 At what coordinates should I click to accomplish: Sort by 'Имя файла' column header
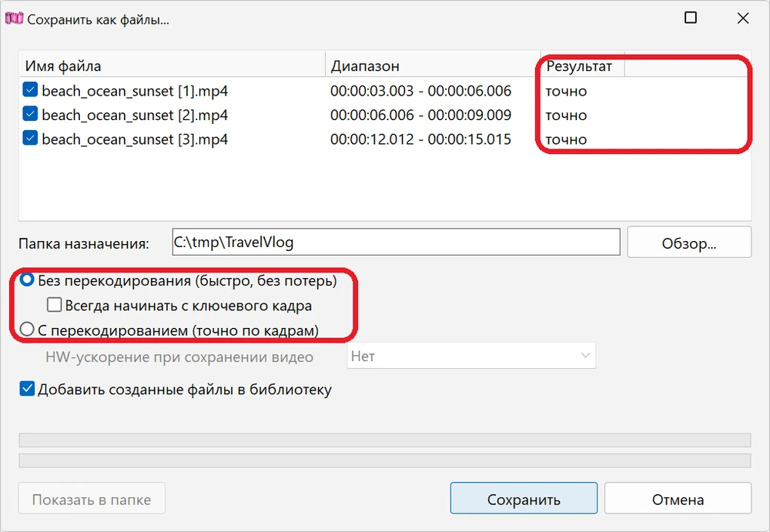point(172,65)
